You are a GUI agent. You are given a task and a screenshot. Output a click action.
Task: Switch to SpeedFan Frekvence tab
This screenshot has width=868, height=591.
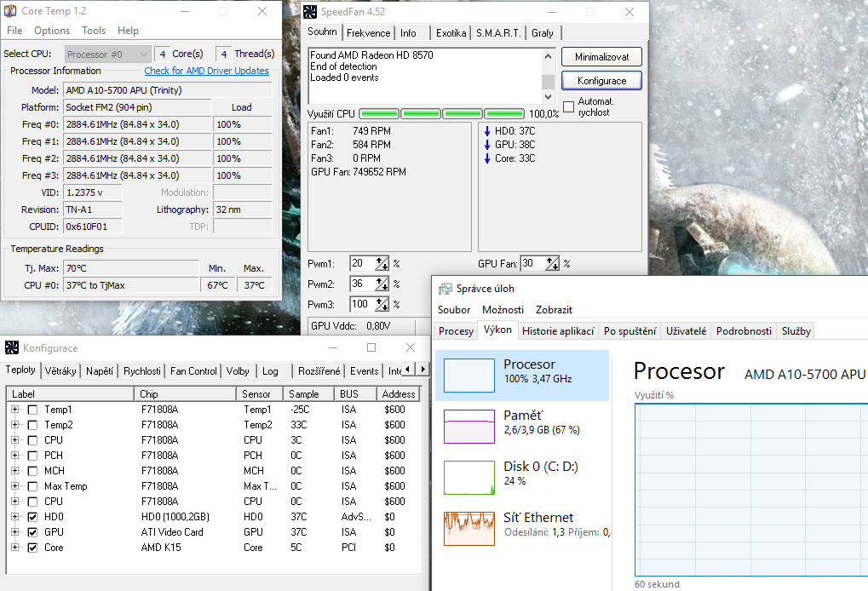pyautogui.click(x=368, y=33)
